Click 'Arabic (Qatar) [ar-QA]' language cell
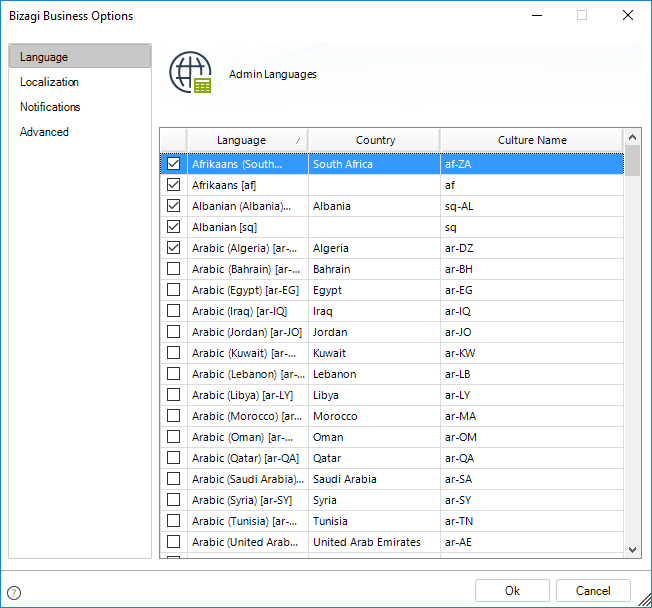The width and height of the screenshot is (652, 608). tap(248, 458)
